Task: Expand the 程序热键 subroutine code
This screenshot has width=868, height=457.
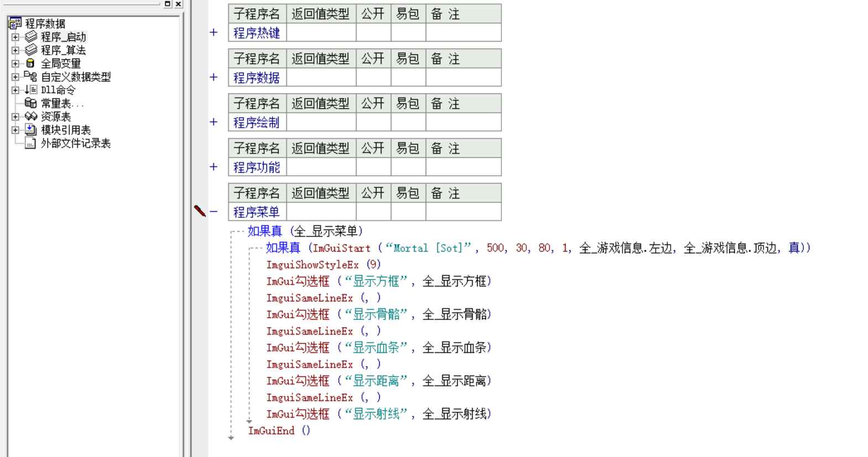Action: (x=213, y=33)
